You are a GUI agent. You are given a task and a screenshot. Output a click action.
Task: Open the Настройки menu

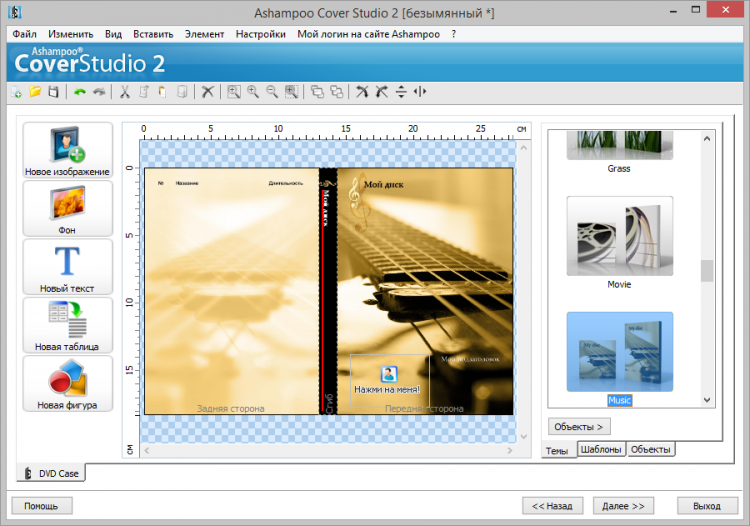[x=261, y=34]
